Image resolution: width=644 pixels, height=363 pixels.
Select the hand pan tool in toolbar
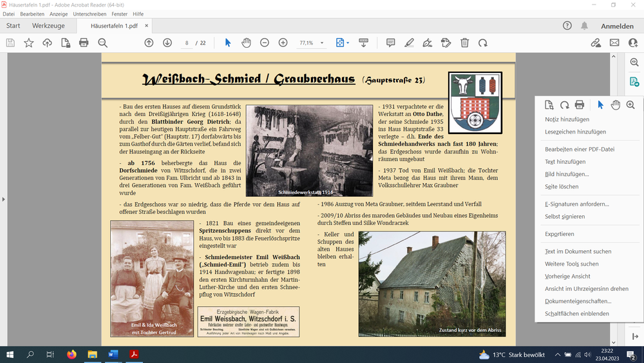click(x=246, y=43)
